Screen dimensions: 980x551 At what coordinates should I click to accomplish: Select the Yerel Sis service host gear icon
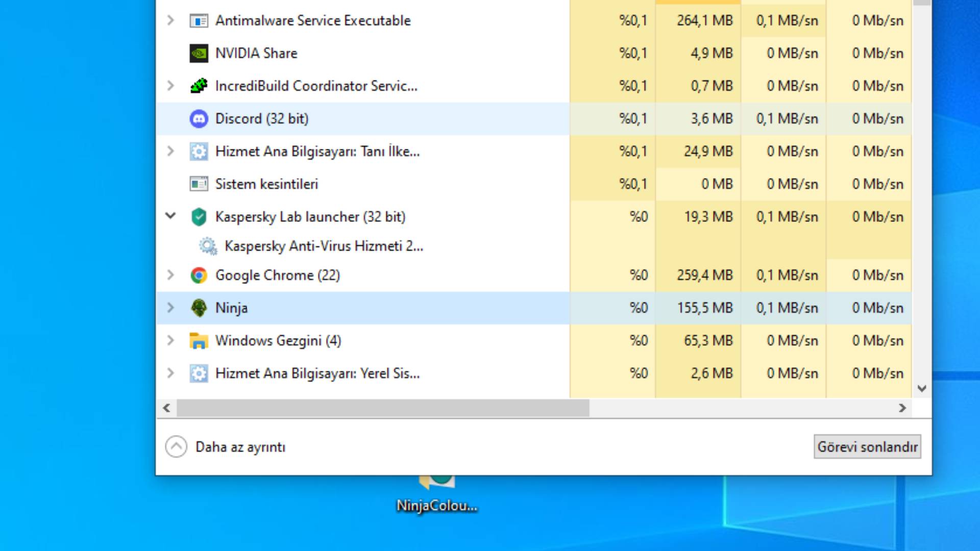coord(199,373)
